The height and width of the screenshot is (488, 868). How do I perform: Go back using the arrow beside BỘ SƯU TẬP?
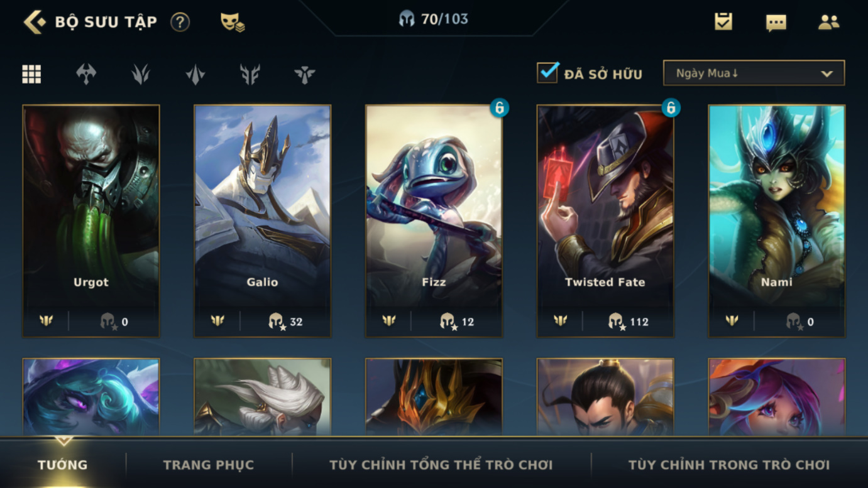point(35,22)
